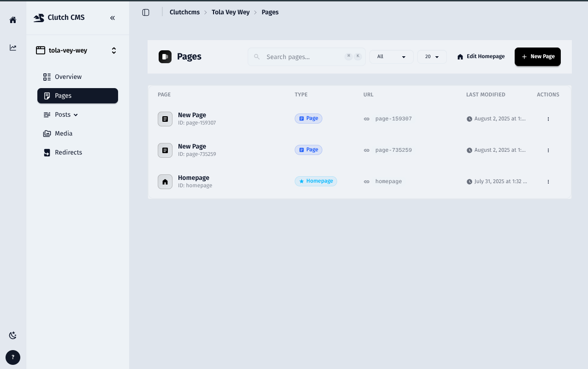Click the New Page button
Image resolution: width=588 pixels, height=369 pixels.
click(x=537, y=56)
